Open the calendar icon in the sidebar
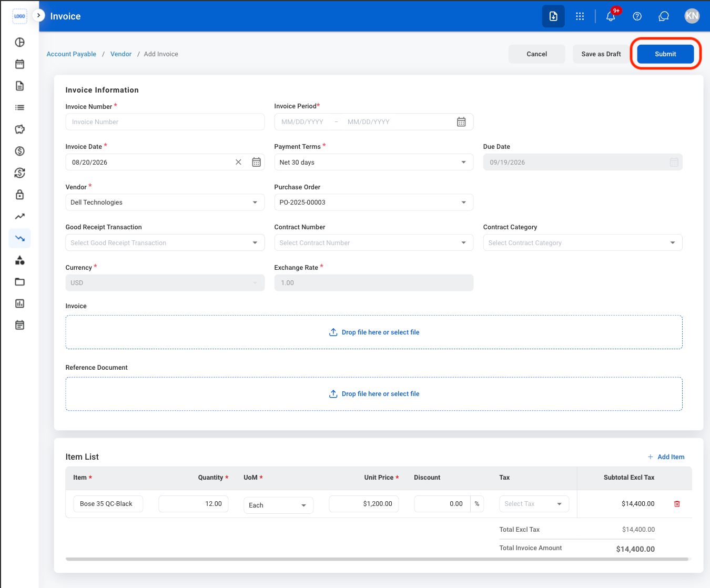The image size is (710, 588). 19,64
